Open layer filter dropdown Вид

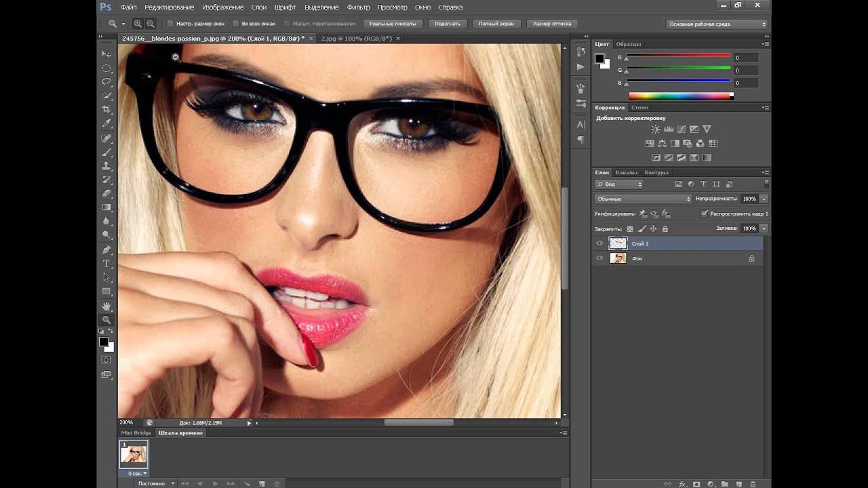(x=619, y=184)
